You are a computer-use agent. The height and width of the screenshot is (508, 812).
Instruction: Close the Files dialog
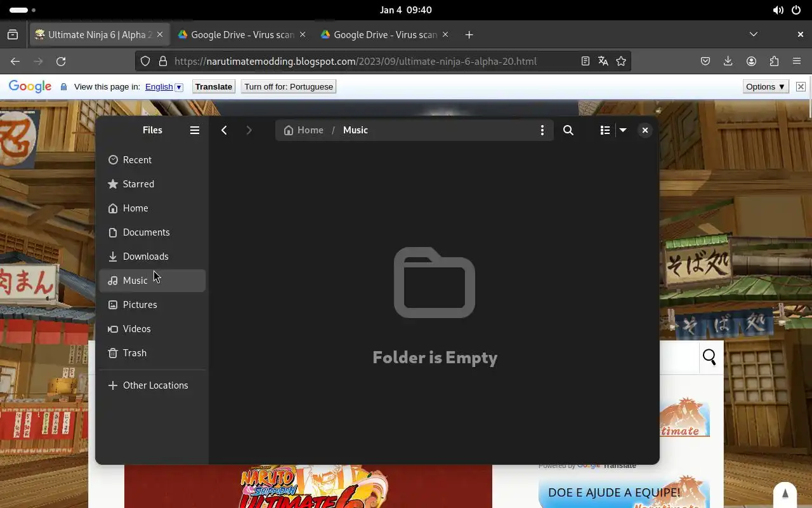pyautogui.click(x=645, y=130)
